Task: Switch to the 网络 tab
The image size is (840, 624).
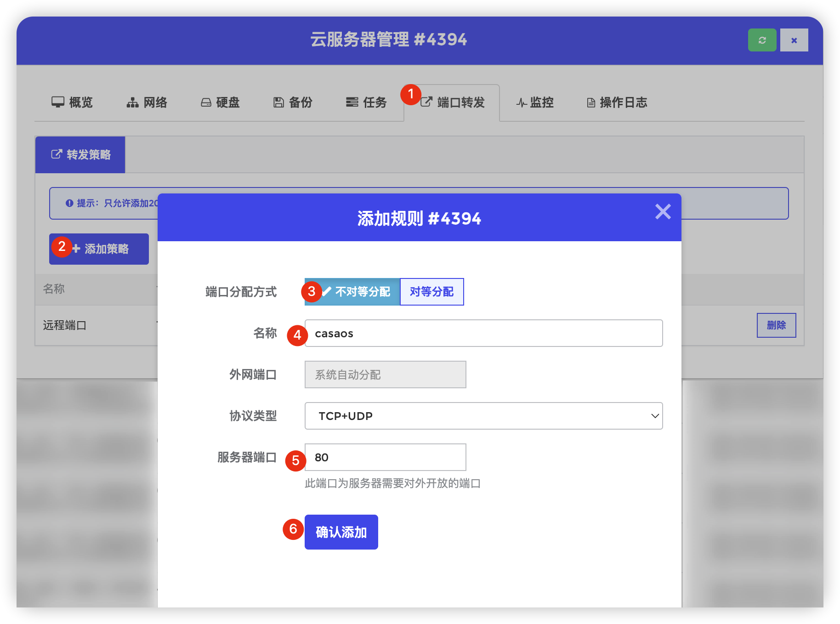Action: click(x=147, y=102)
